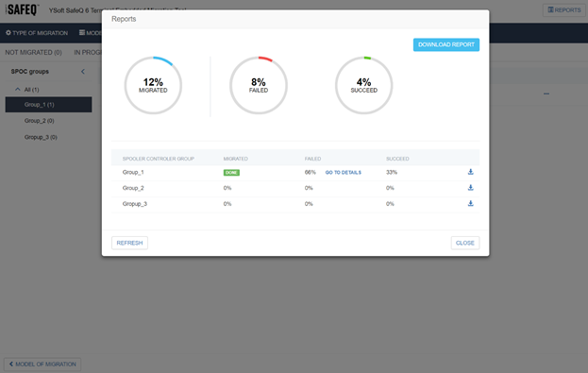Download the Gropup_3 row report icon

pos(471,203)
